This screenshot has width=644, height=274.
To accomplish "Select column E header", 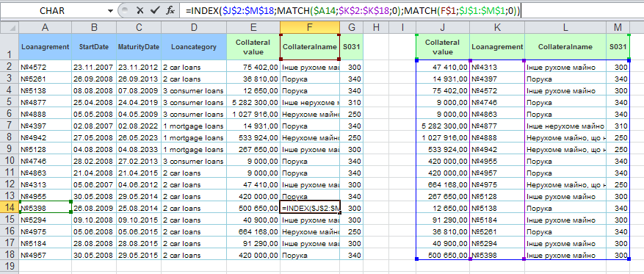I will [253, 27].
